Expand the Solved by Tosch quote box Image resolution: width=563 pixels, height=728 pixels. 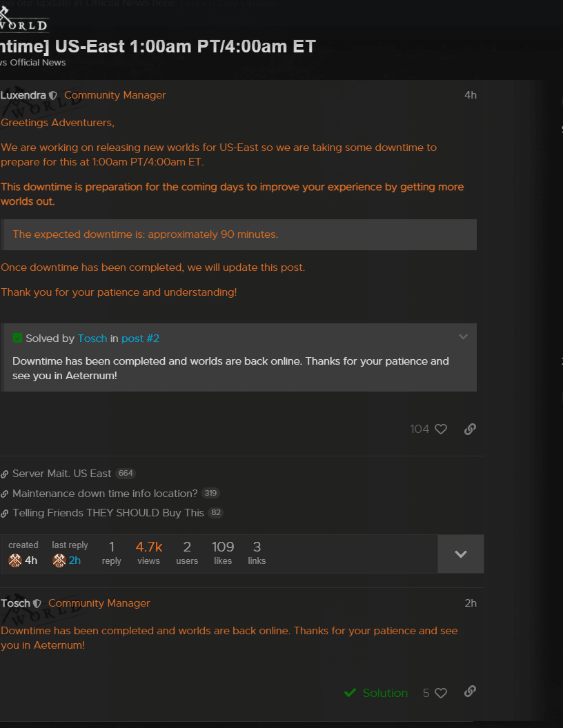pos(463,337)
